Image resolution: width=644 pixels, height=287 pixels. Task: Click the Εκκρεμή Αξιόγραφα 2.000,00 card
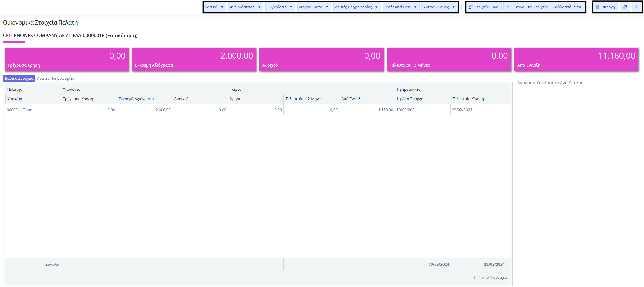click(194, 59)
